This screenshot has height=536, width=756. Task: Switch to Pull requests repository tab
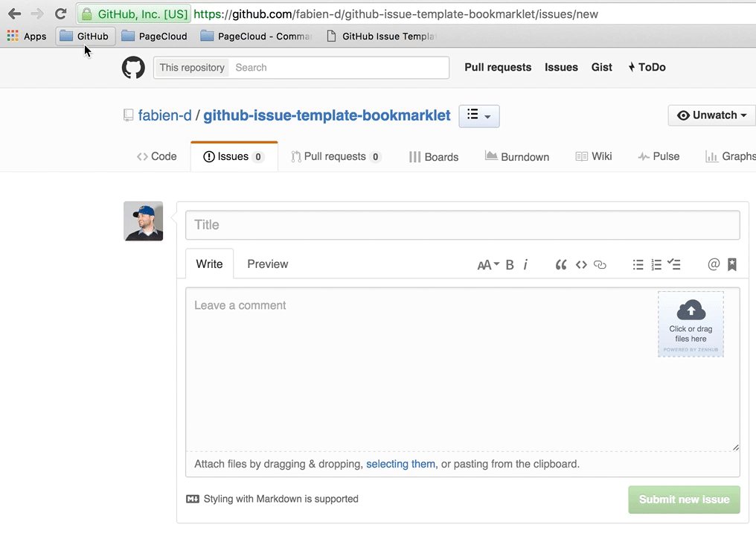click(336, 156)
